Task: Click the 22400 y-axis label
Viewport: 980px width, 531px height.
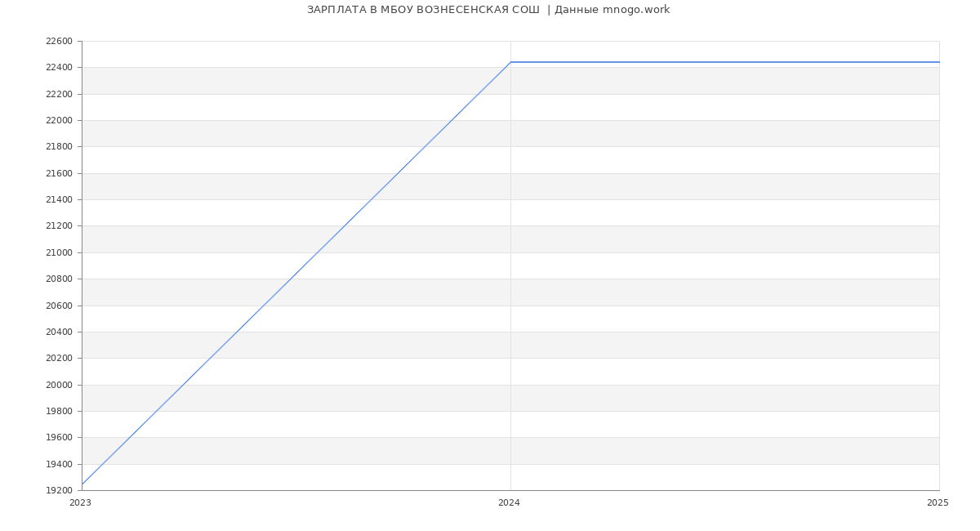Action: [59, 68]
